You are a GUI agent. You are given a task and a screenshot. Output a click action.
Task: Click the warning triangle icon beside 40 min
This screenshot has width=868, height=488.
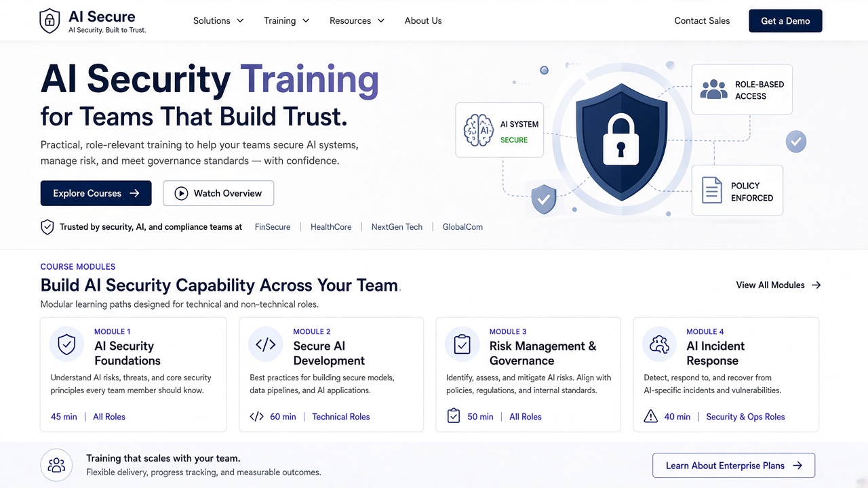point(650,416)
